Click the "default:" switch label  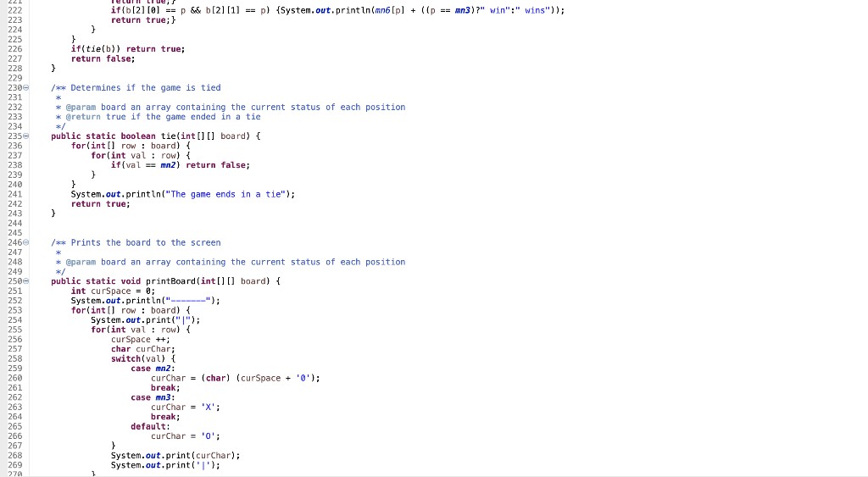point(150,427)
